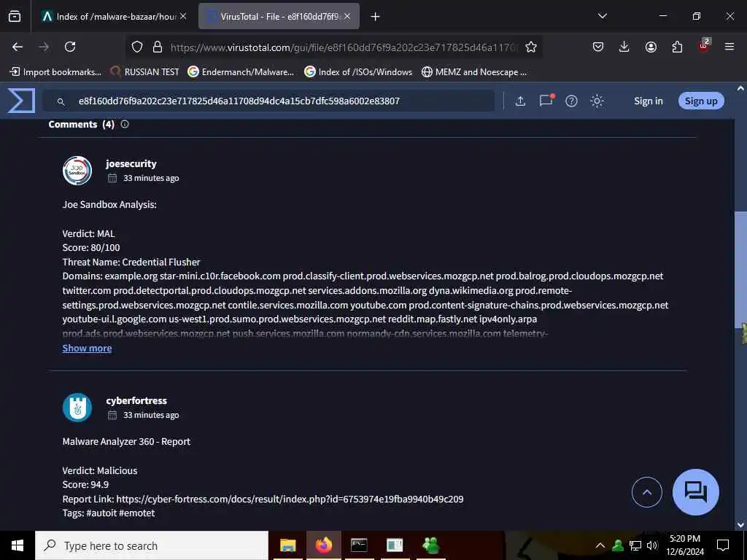Click the Sign up button

pyautogui.click(x=701, y=101)
